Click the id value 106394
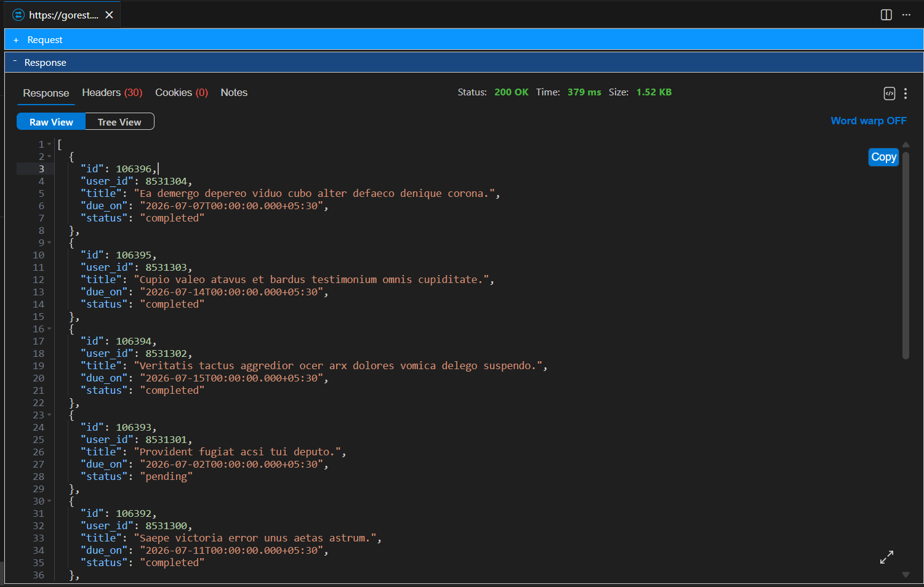Viewport: 924px width, 587px height. [x=134, y=341]
